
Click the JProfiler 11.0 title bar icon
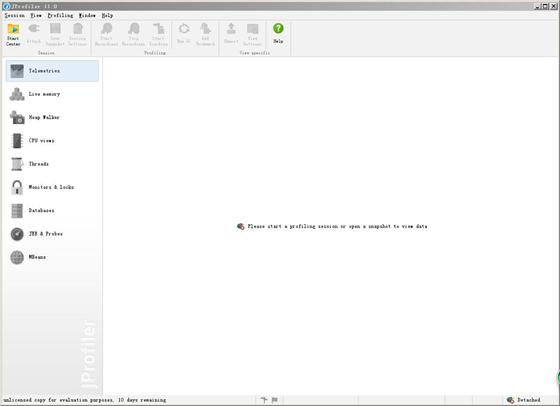point(6,6)
